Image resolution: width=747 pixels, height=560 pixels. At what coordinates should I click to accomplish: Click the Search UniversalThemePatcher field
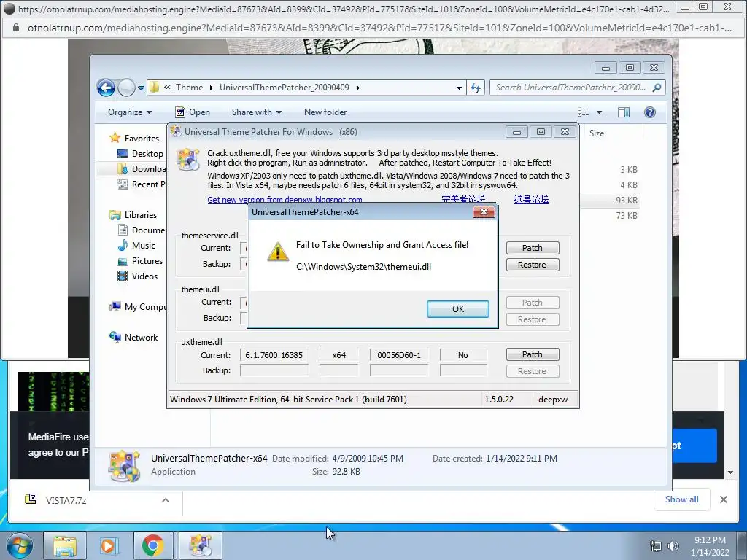[x=570, y=87]
